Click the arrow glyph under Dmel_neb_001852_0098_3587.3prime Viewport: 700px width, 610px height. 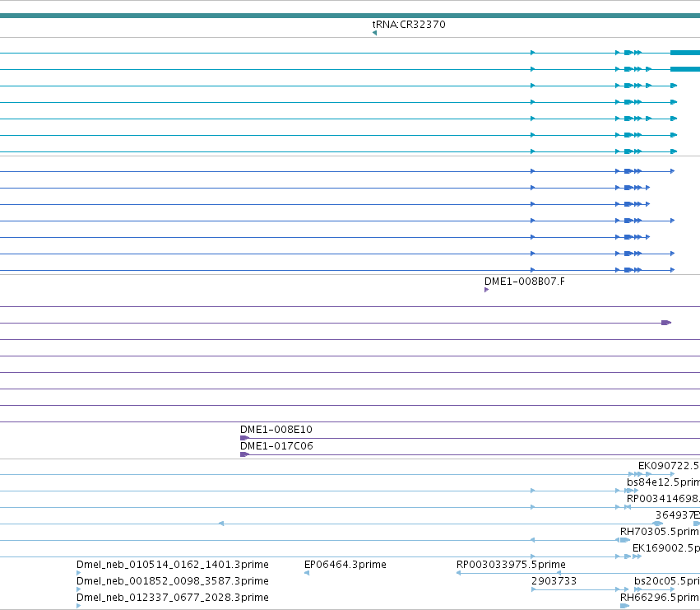(79, 589)
